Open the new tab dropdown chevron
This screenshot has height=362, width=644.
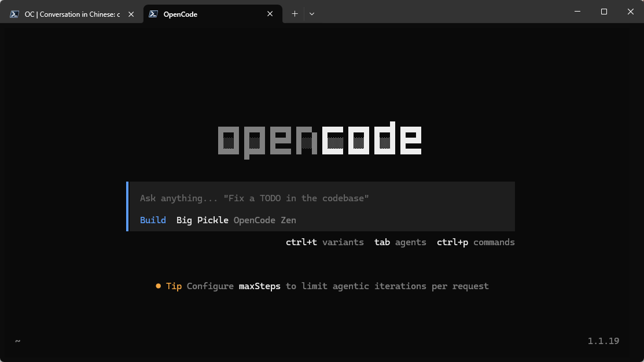coord(312,13)
